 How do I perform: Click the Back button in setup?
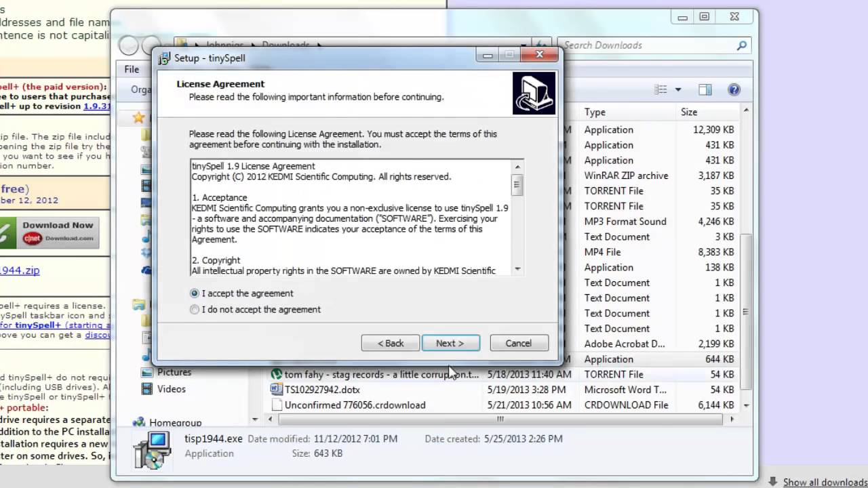tap(391, 343)
